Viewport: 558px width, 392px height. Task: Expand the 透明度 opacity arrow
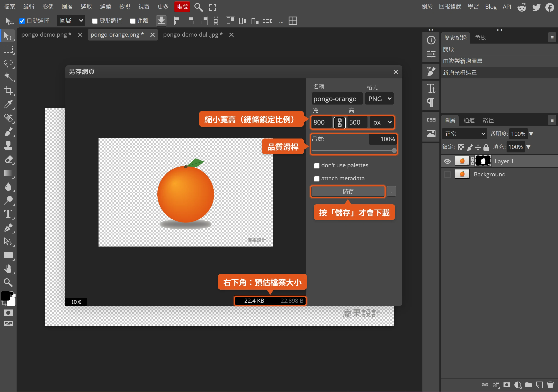click(531, 134)
